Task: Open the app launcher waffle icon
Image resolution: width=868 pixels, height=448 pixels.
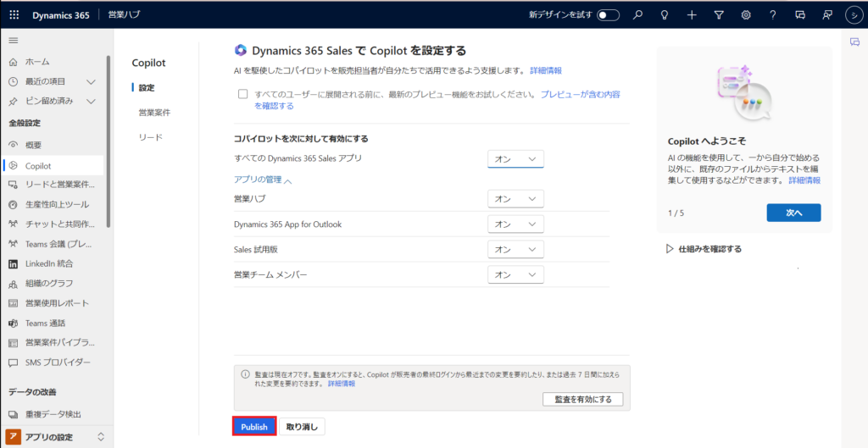Action: [x=14, y=15]
